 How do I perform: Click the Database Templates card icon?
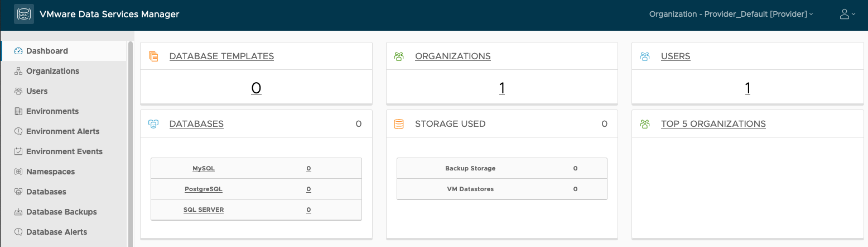[154, 56]
